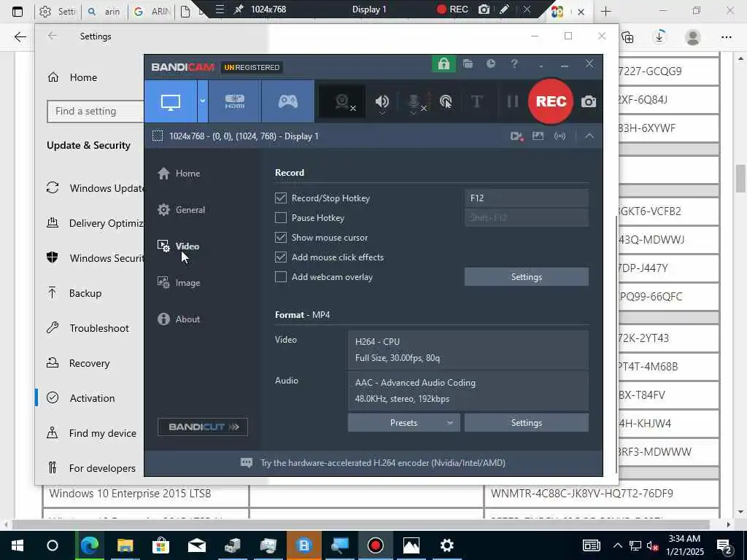
Task: Open Bandicam About tab
Action: tap(179, 319)
